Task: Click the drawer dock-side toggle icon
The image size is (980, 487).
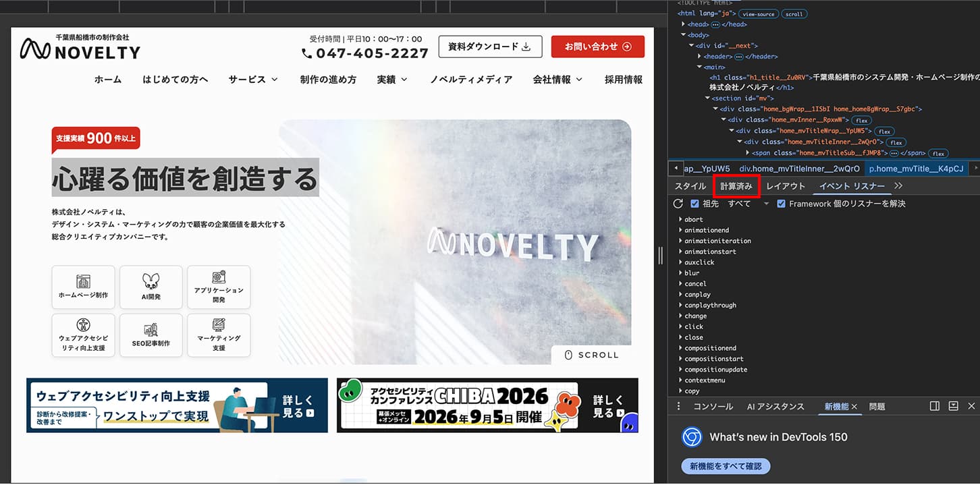Action: coord(935,406)
